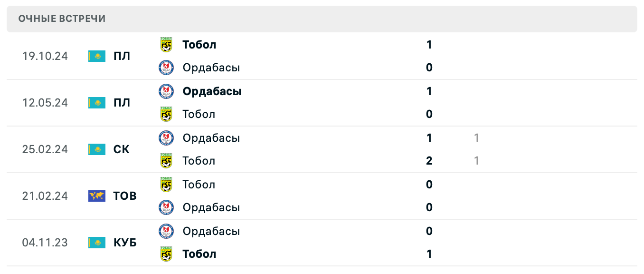Click the Тобол logo in the bottom КУБ row

coord(167,254)
